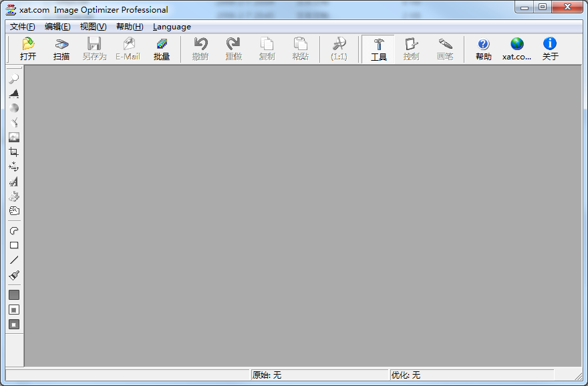This screenshot has height=386, width=588.
Task: Click the dark square with white center
Action: (x=14, y=325)
